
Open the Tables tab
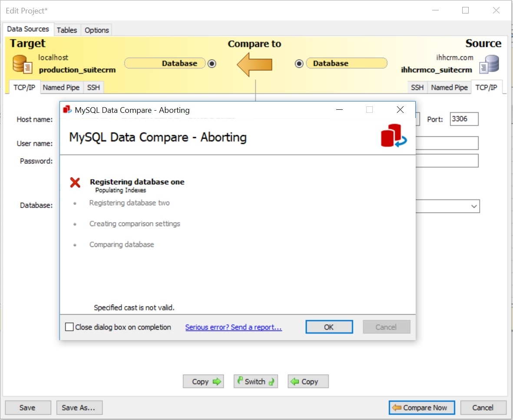coord(67,30)
